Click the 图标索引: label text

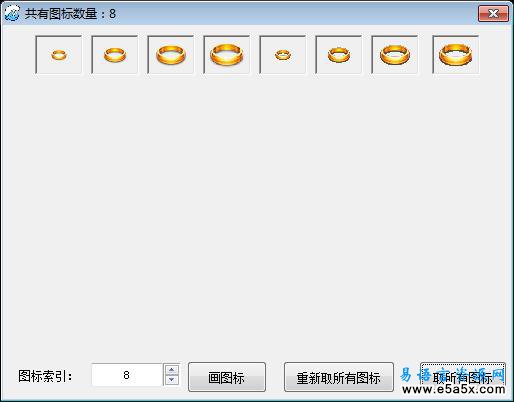pyautogui.click(x=45, y=376)
